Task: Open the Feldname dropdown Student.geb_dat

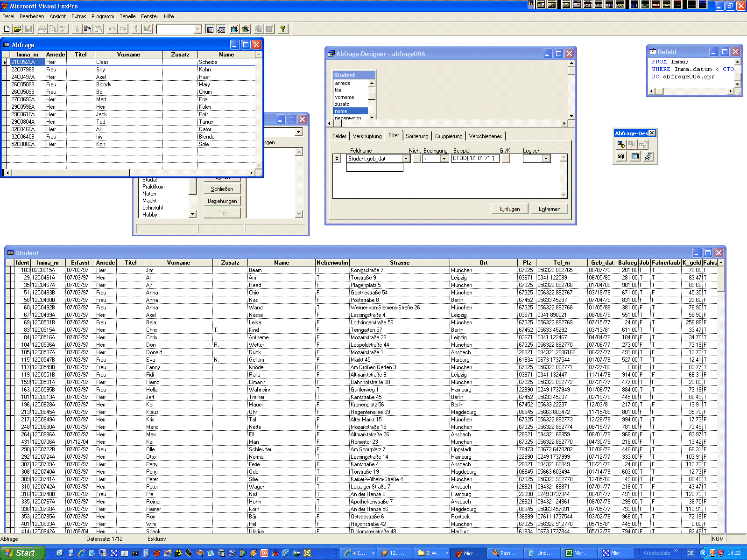Action: tap(406, 159)
